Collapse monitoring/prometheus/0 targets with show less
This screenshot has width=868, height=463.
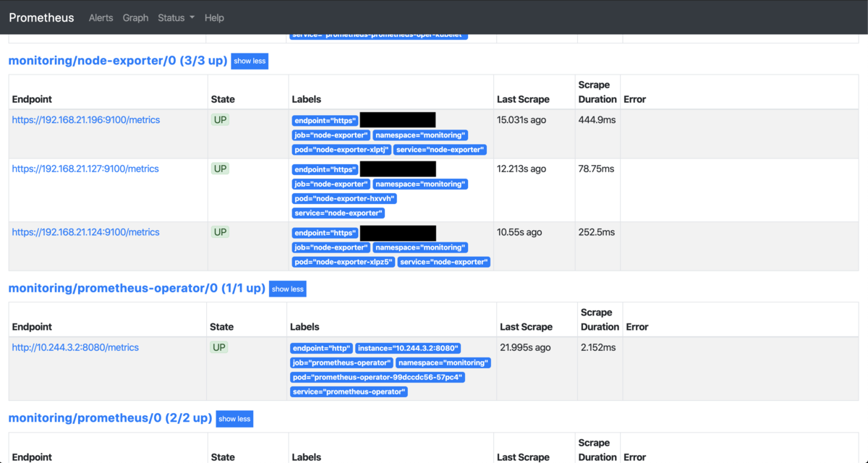tap(234, 419)
